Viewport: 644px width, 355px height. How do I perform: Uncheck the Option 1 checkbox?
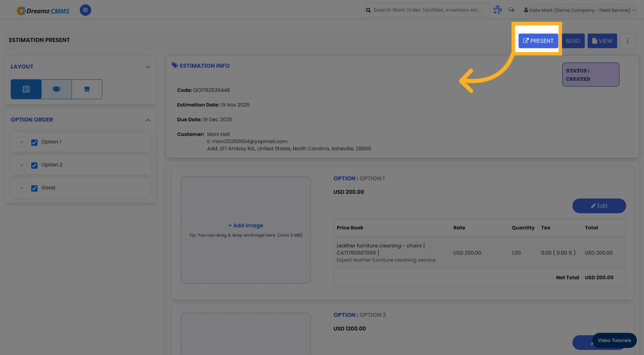(34, 142)
